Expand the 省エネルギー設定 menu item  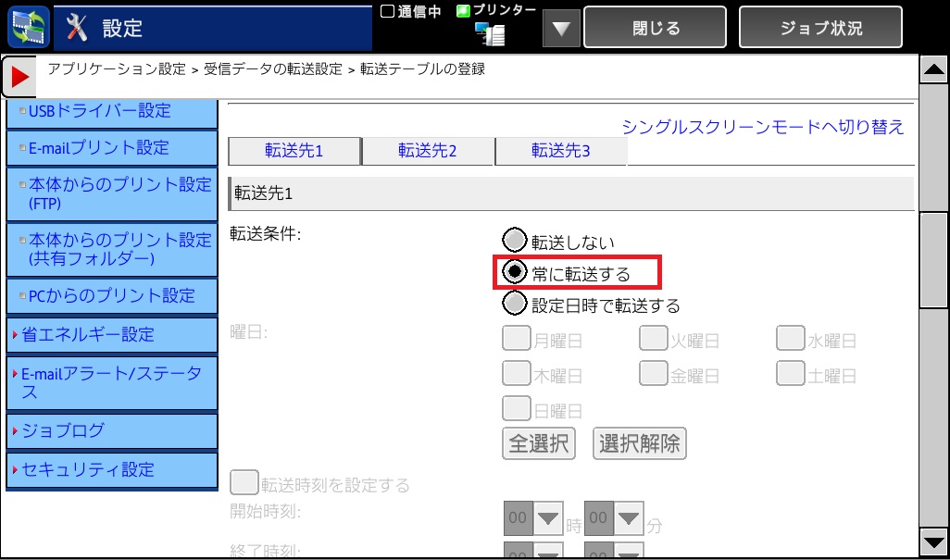(111, 335)
